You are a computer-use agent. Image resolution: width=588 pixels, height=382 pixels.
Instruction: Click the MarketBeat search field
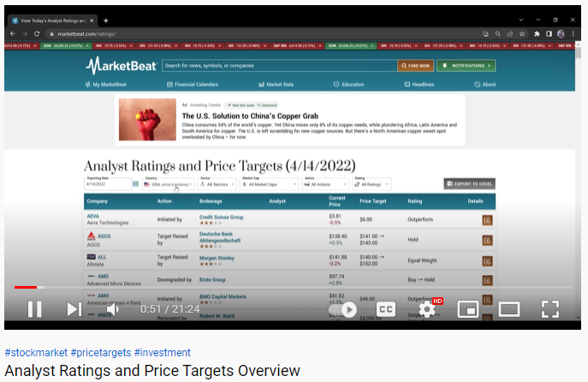[x=279, y=66]
